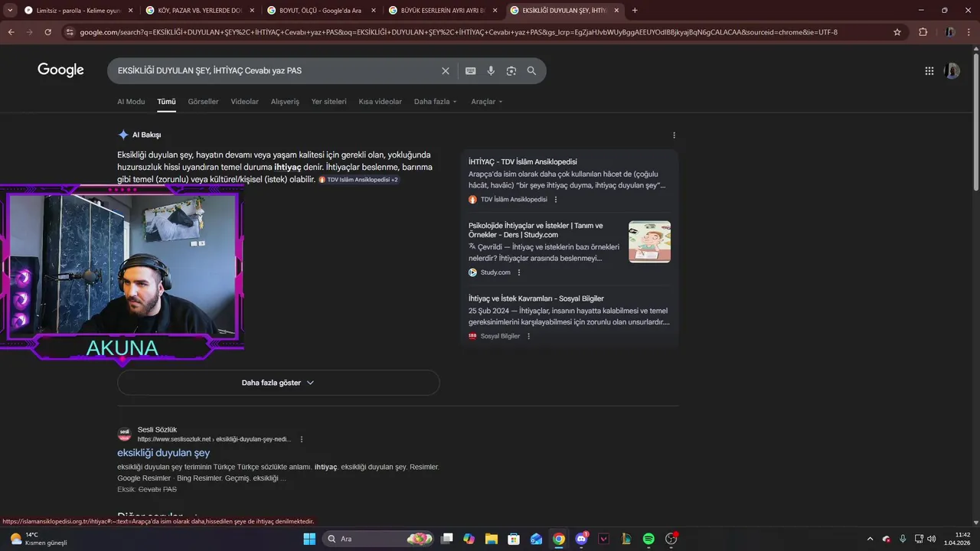
Task: Clear the Google search box with the X icon
Action: coord(446,70)
